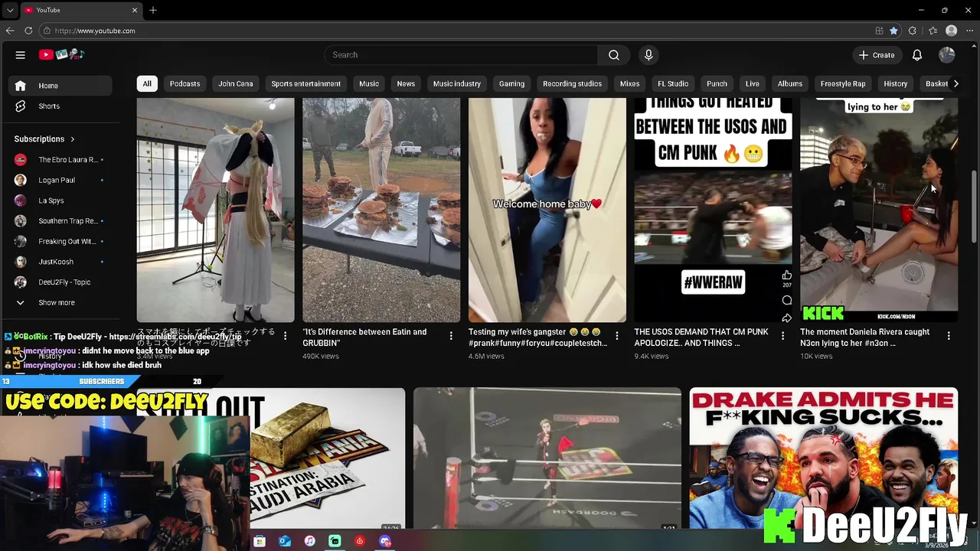Open the wrestling ring video thumbnail

click(547, 458)
